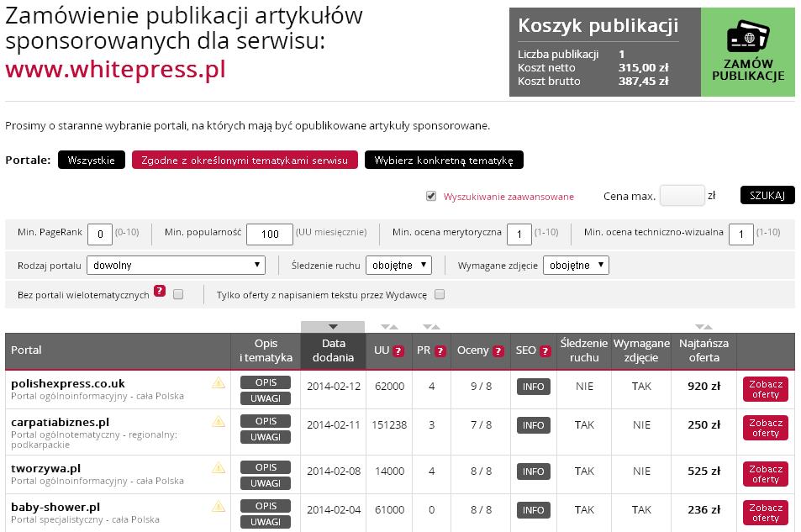
Task: Sort Najtańsza oferta descending with down arrow
Action: point(699,327)
